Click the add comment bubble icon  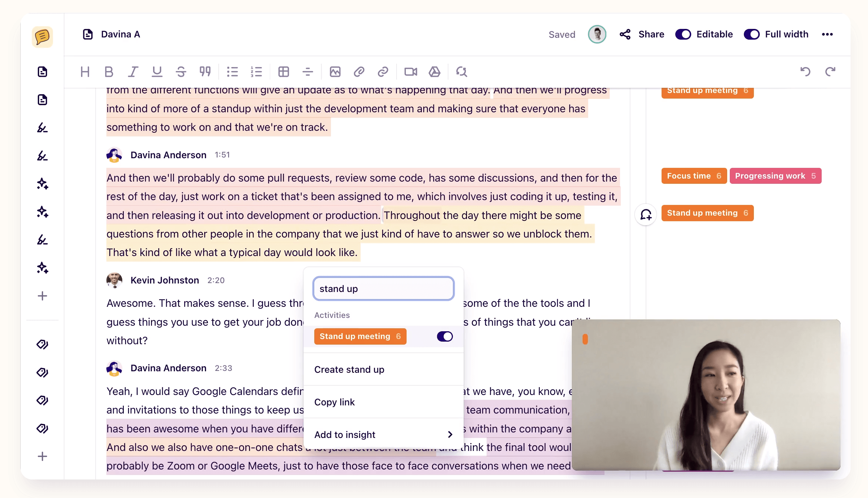pyautogui.click(x=646, y=215)
